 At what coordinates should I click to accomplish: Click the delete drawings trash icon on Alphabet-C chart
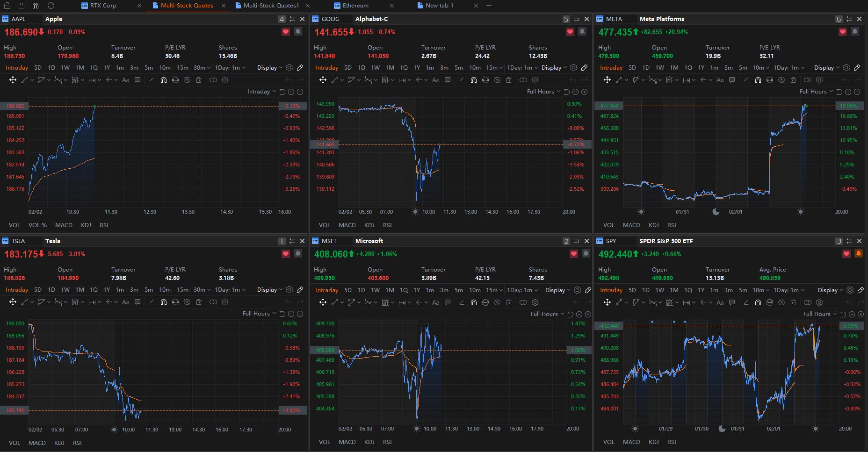pyautogui.click(x=509, y=80)
